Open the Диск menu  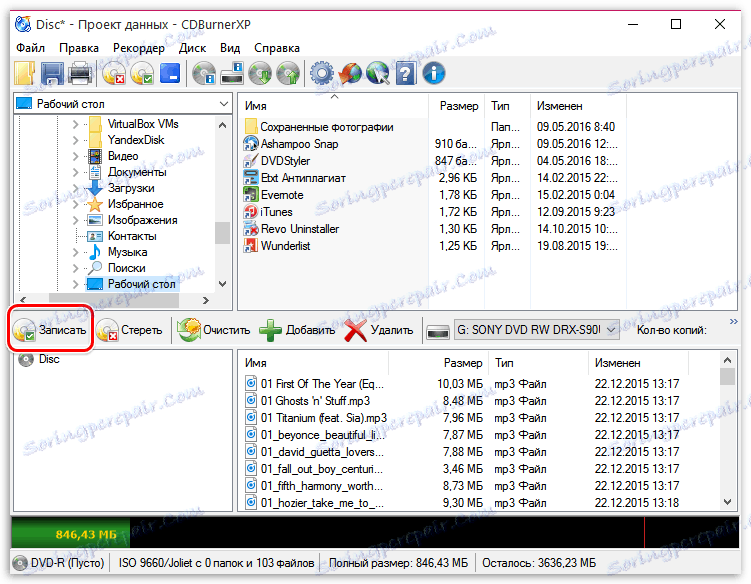tap(192, 48)
